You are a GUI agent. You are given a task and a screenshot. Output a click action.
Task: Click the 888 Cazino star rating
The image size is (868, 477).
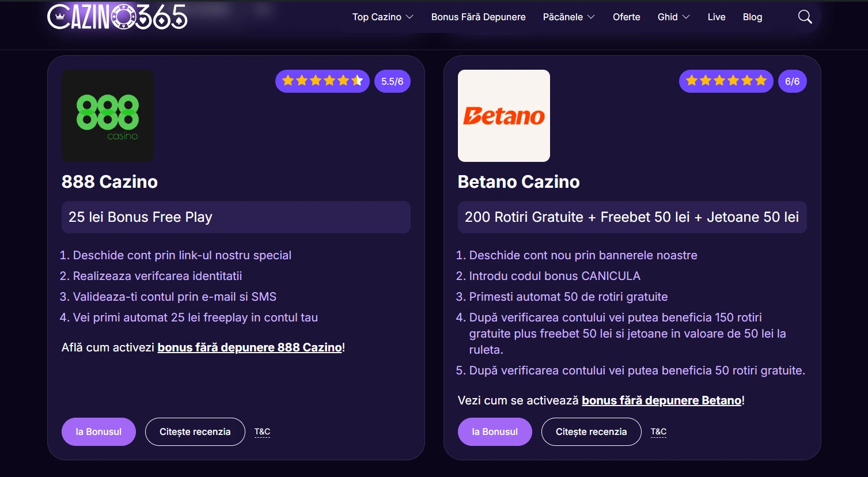[322, 81]
